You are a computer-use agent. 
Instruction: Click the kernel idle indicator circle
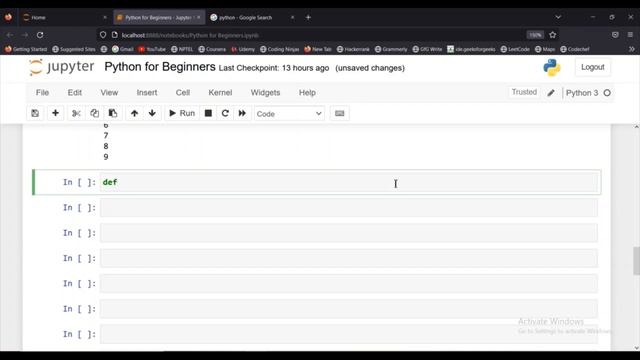pos(607,93)
